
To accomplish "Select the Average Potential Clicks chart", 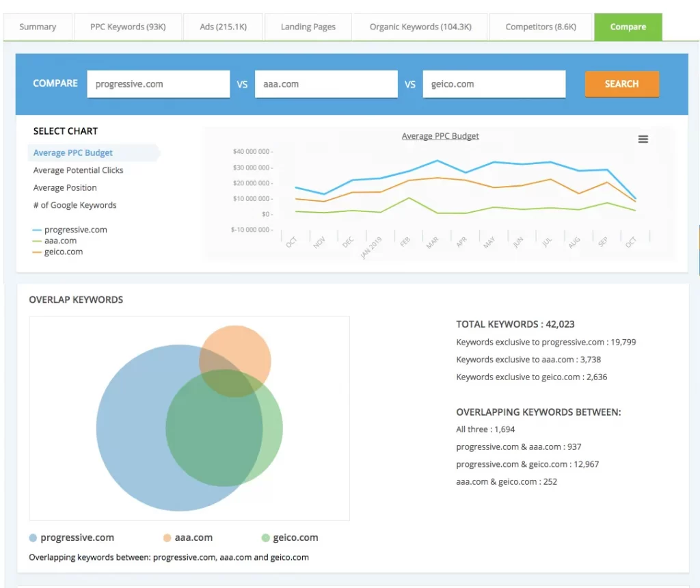I will 78,170.
